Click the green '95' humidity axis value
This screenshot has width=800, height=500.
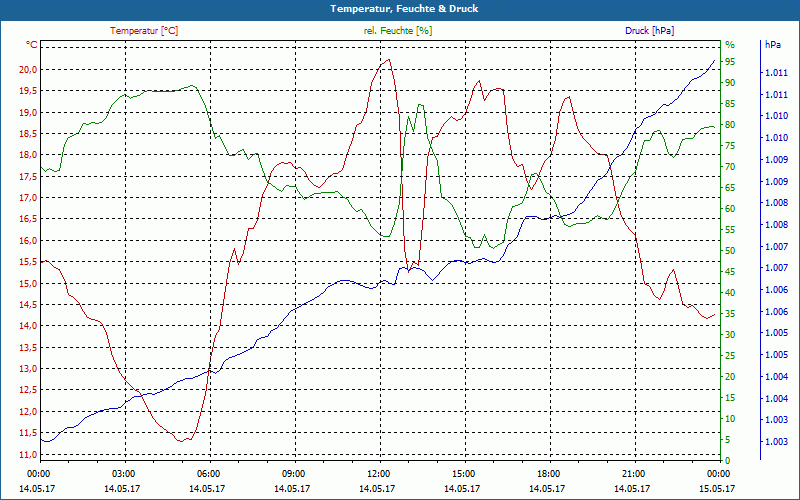click(730, 62)
